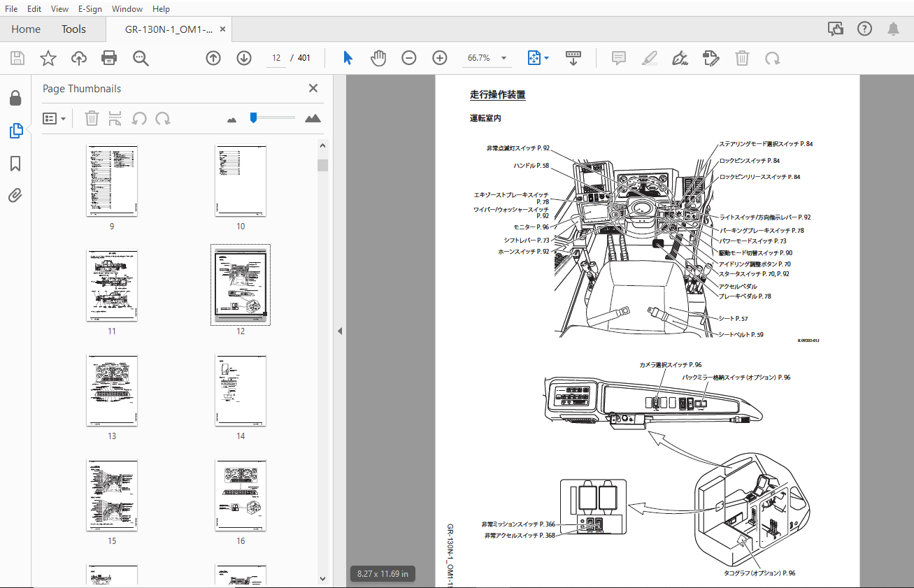This screenshot has height=588, width=914.
Task: Select the page 9 thumbnail
Action: (x=112, y=180)
